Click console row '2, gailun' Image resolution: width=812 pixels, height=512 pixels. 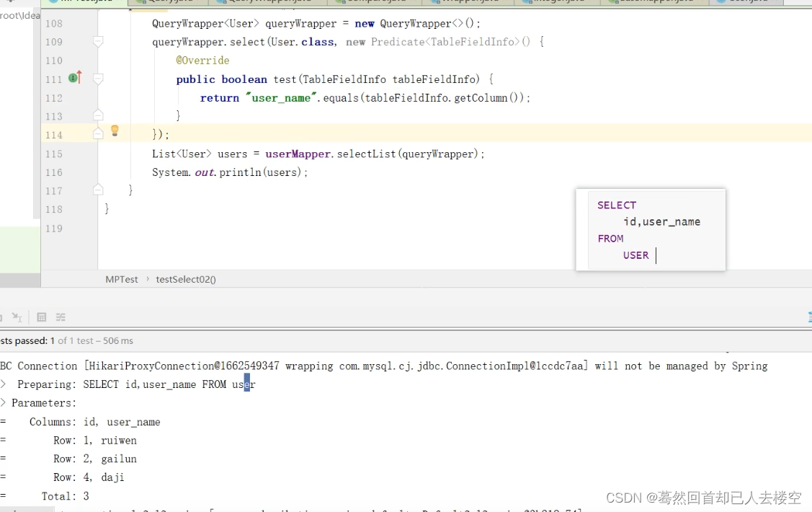click(x=110, y=459)
